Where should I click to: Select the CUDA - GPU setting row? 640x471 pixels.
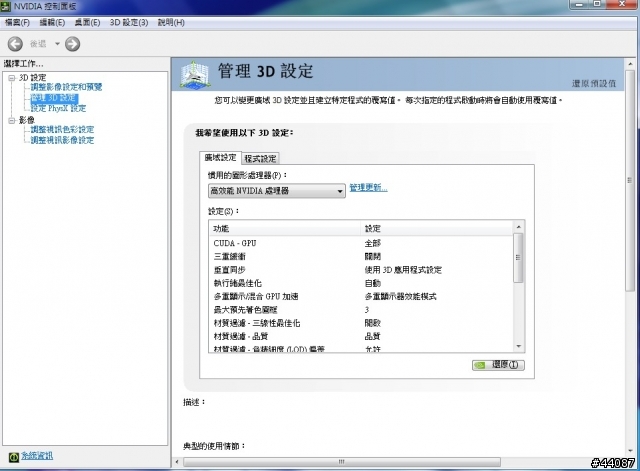[361, 243]
